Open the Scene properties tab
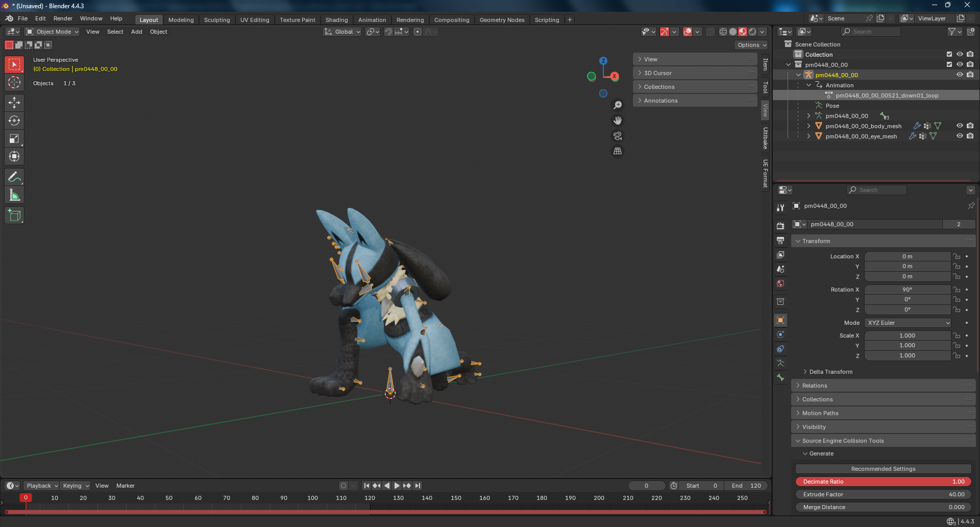The height and width of the screenshot is (527, 980). coord(780,269)
